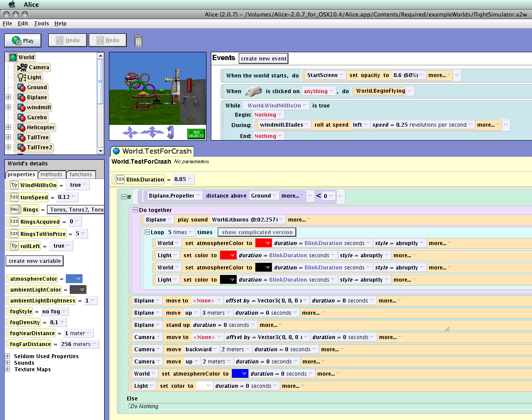
Task: Click the trash can icon
Action: (138, 40)
